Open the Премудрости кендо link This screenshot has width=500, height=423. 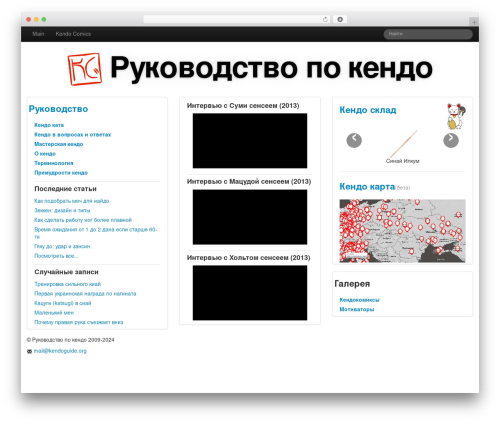[x=61, y=173]
